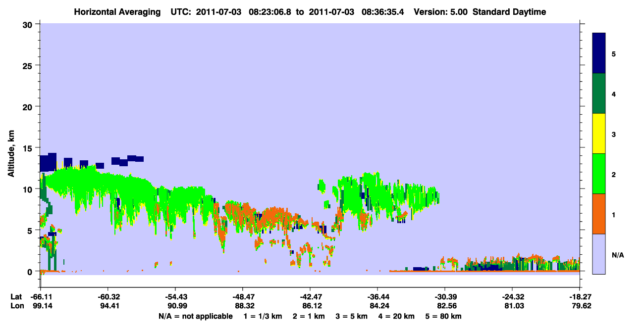Click 'Standard Daytime' in the title

(x=509, y=12)
